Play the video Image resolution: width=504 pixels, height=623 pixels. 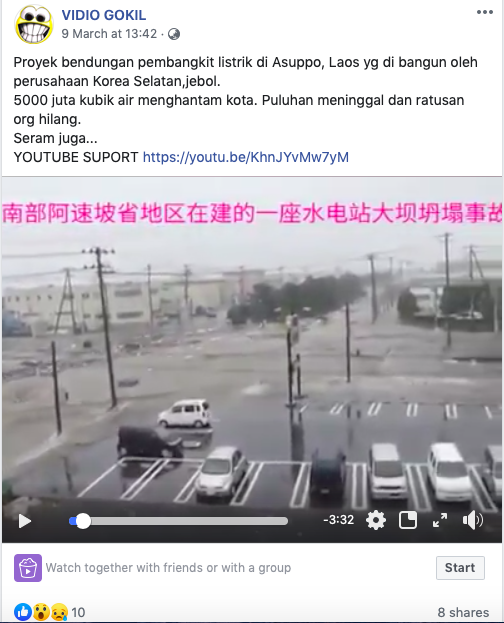(x=25, y=521)
